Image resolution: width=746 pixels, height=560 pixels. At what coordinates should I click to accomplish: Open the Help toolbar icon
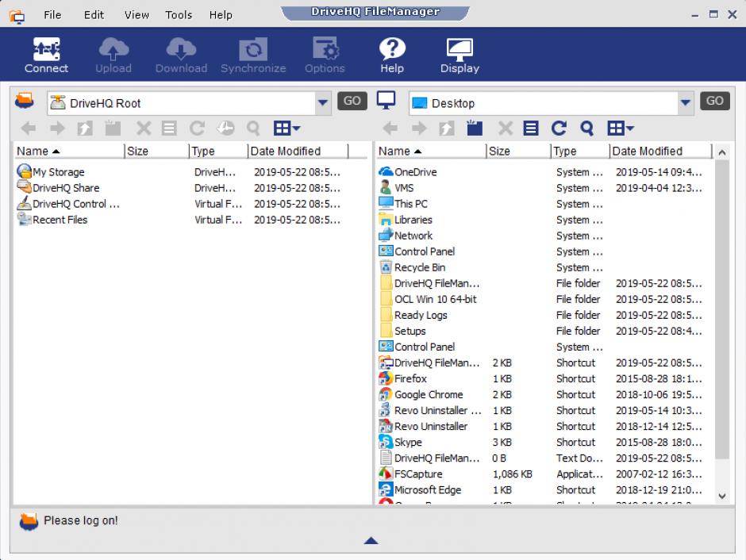coord(391,56)
